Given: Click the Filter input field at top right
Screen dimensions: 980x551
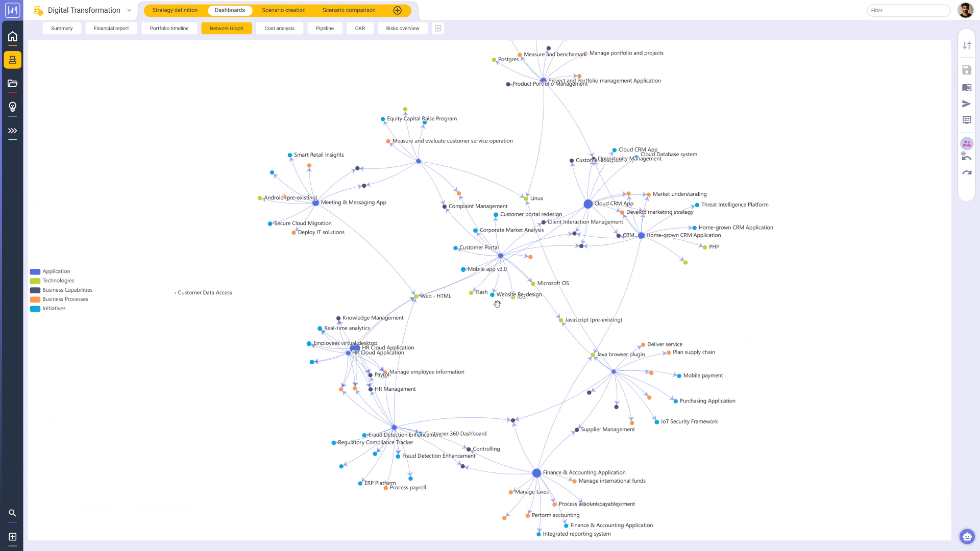Looking at the screenshot, I should [x=909, y=10].
